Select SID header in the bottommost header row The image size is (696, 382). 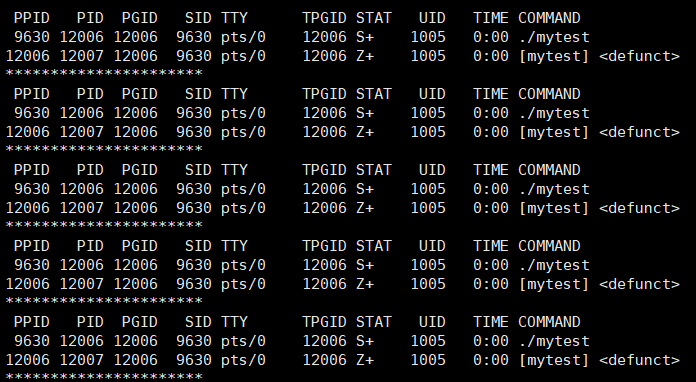pyautogui.click(x=198, y=322)
